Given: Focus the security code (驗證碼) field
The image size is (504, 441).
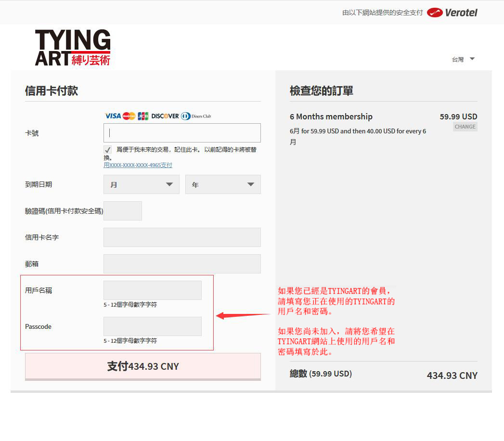Looking at the screenshot, I should [122, 211].
